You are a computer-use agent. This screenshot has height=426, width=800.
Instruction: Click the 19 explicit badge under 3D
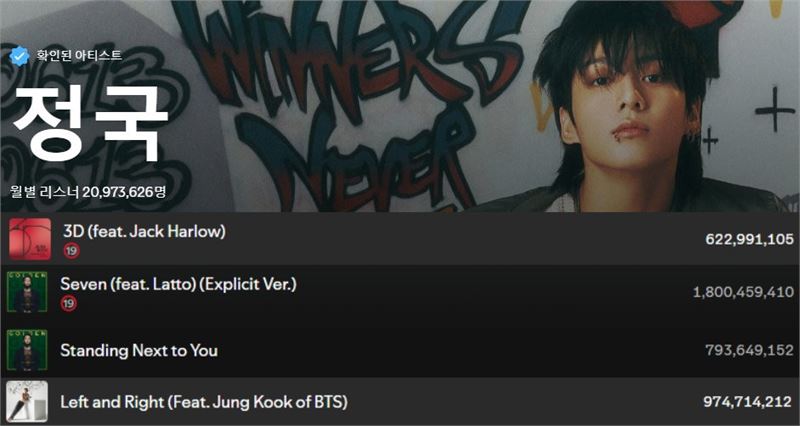pos(71,250)
